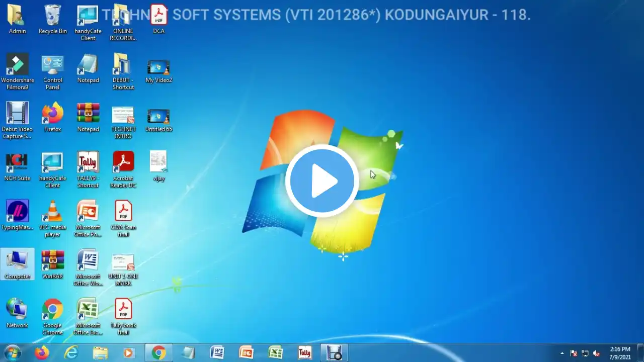Select the Tally book final PDF
Image resolution: width=644 pixels, height=362 pixels.
[x=123, y=316]
